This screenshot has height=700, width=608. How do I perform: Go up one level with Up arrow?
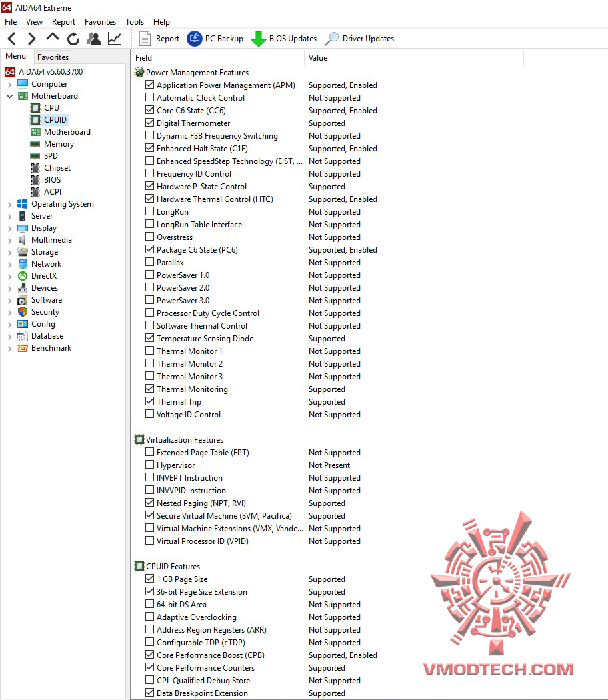tap(53, 38)
